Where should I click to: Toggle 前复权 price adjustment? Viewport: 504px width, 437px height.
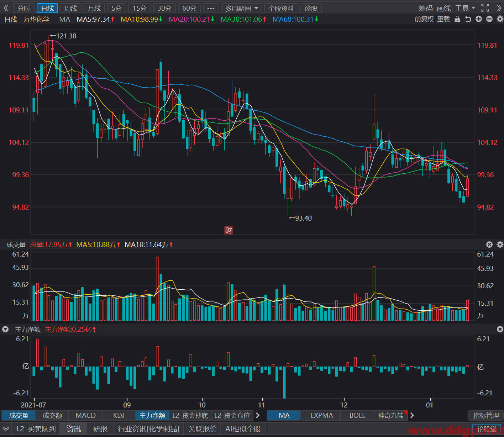[424, 19]
